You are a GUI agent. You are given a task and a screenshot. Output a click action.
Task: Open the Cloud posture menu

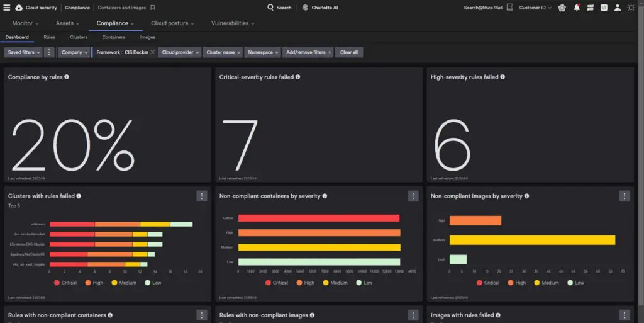172,23
